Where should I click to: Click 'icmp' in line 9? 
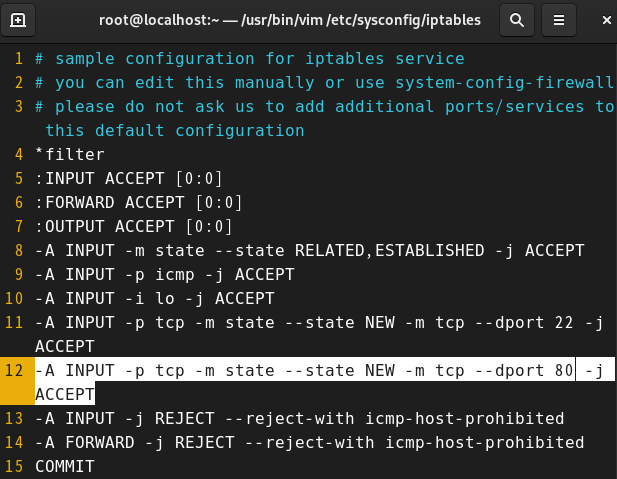tap(175, 275)
